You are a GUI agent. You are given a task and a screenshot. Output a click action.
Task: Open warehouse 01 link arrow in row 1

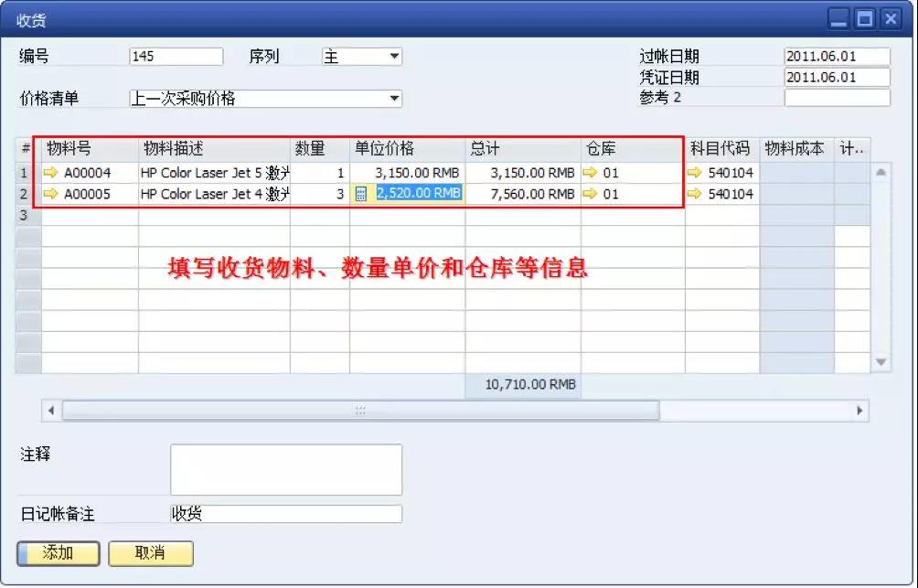(x=590, y=172)
